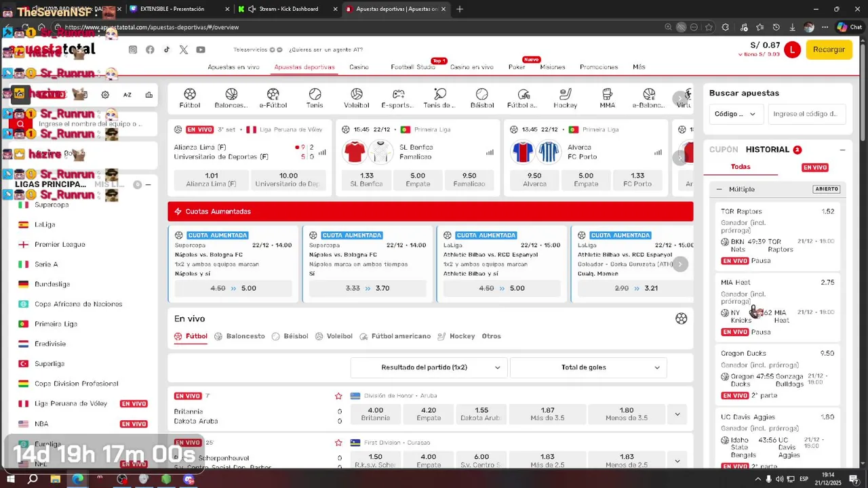Image resolution: width=868 pixels, height=488 pixels.
Task: Expand more markets for Scherpenheuvel match
Action: 677,461
